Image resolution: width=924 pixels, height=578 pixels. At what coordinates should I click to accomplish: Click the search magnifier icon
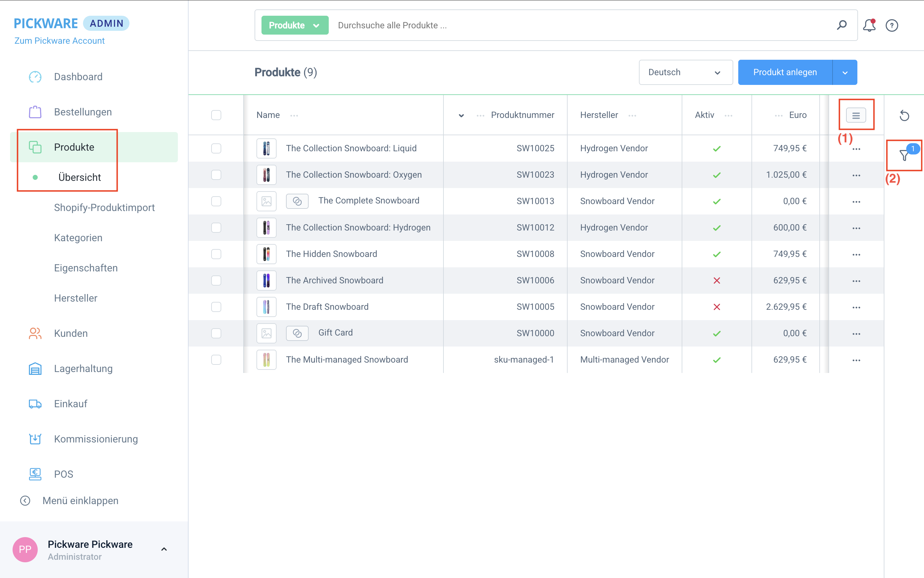841,25
